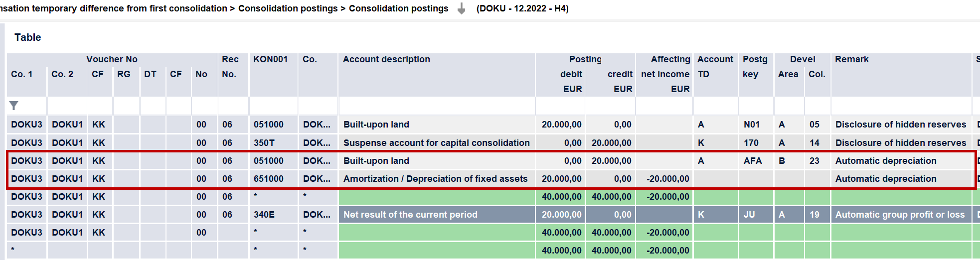Click the Postg key column header
980x260 pixels.
point(755,67)
